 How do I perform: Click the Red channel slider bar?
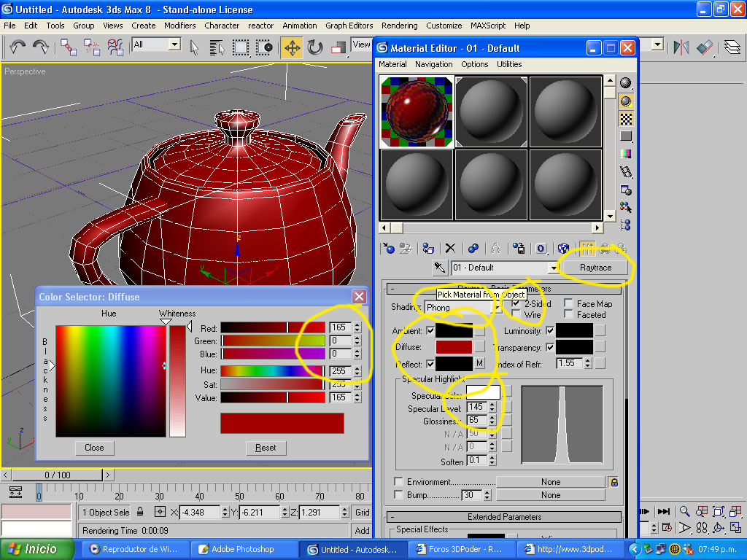[273, 327]
